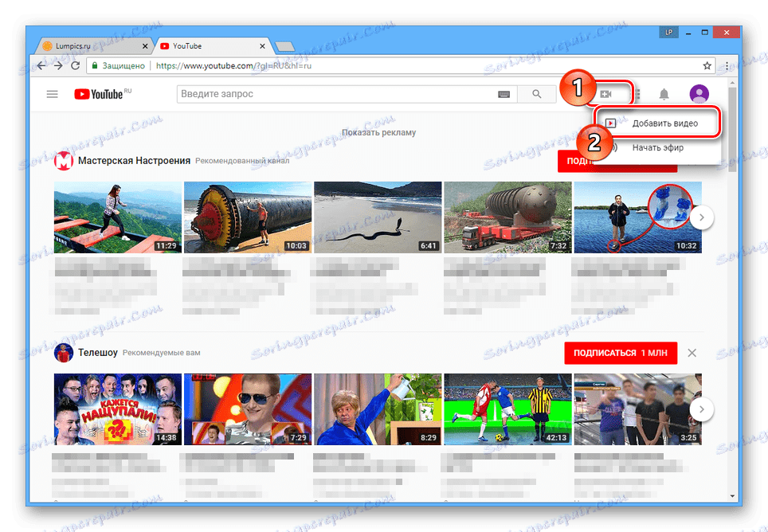
Task: Open the Телешоу channel avatar
Action: [x=63, y=353]
